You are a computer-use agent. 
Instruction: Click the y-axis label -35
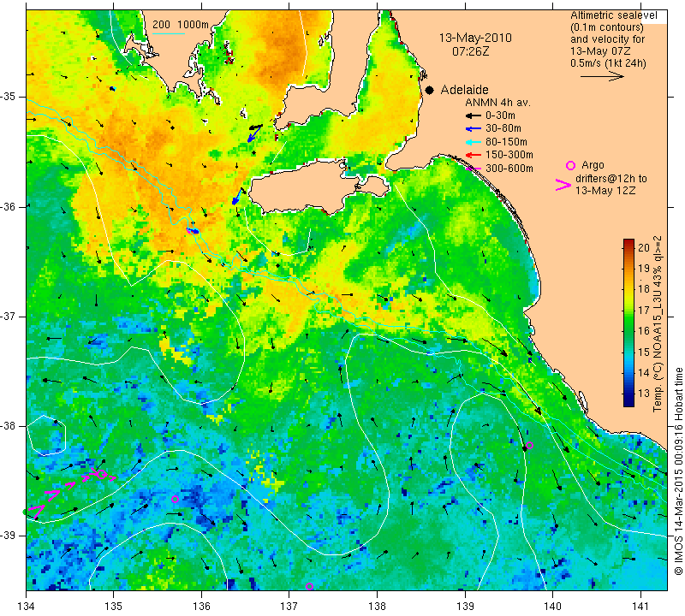[x=9, y=97]
